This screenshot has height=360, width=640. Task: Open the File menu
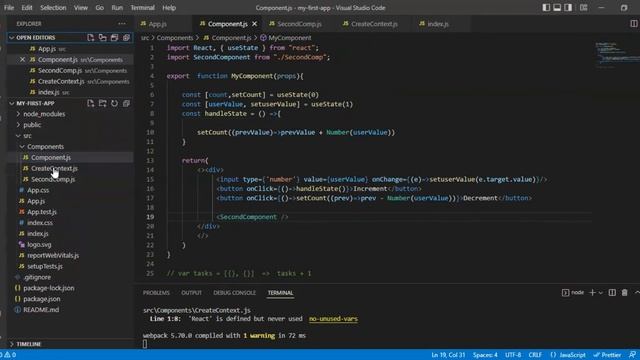[x=9, y=8]
